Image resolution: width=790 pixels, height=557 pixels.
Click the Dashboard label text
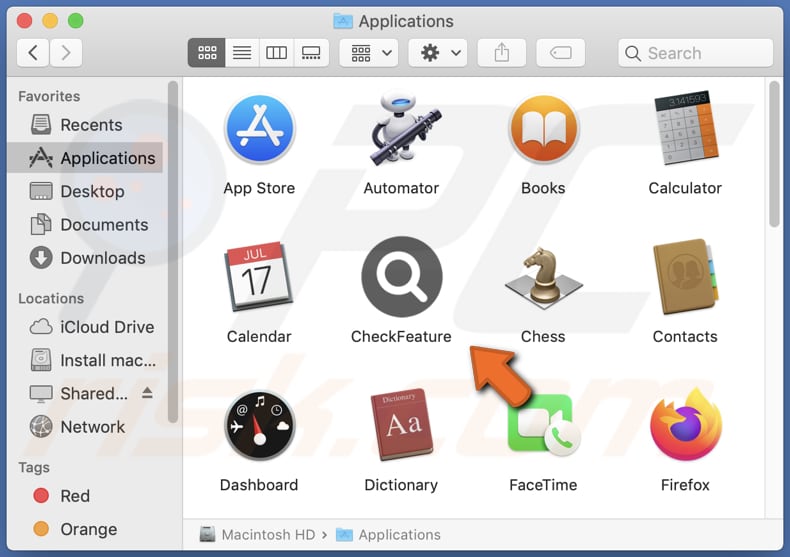point(259,485)
